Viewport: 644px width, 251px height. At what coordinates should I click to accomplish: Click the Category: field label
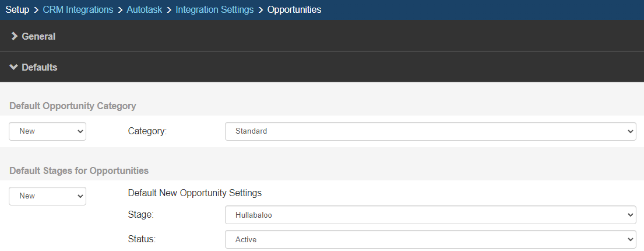point(147,131)
